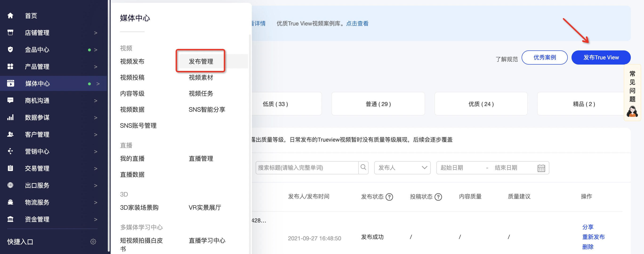
Task: Open the calendar date picker icon
Action: tap(541, 168)
